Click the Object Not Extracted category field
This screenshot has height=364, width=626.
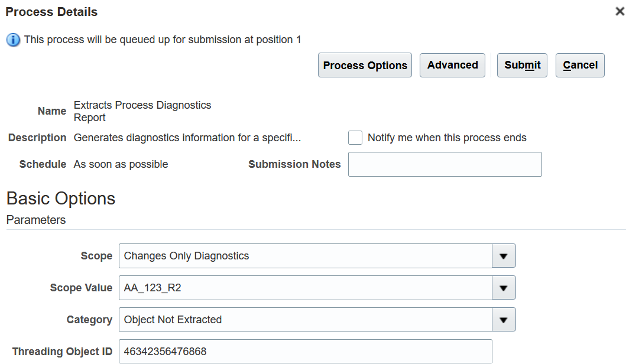pyautogui.click(x=305, y=320)
